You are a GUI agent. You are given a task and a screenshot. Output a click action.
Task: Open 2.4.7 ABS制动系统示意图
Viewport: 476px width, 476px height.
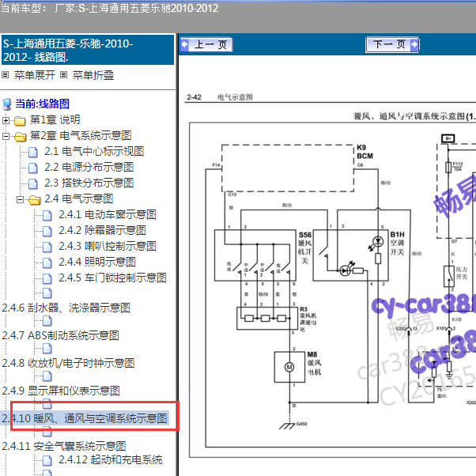pyautogui.click(x=60, y=335)
